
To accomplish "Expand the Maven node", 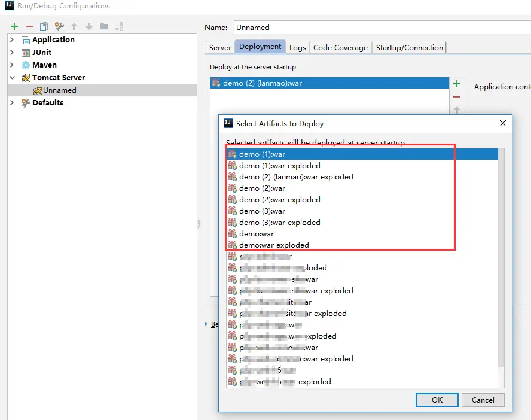I will 12,65.
